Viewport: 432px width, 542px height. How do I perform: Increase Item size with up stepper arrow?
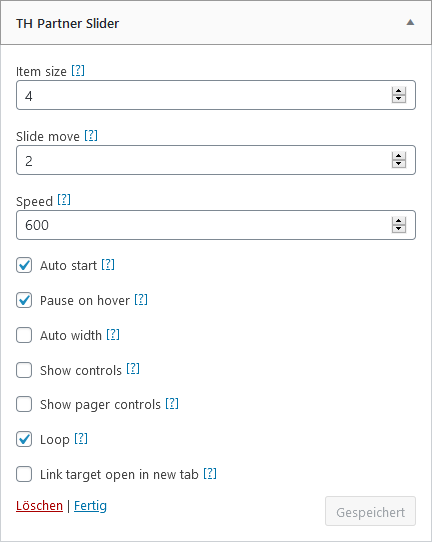398,91
